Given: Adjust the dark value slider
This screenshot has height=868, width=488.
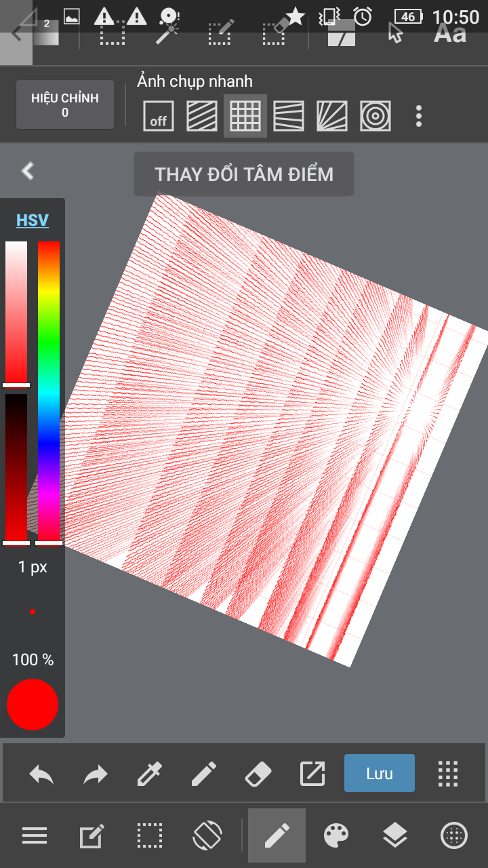Looking at the screenshot, I should pos(16,468).
